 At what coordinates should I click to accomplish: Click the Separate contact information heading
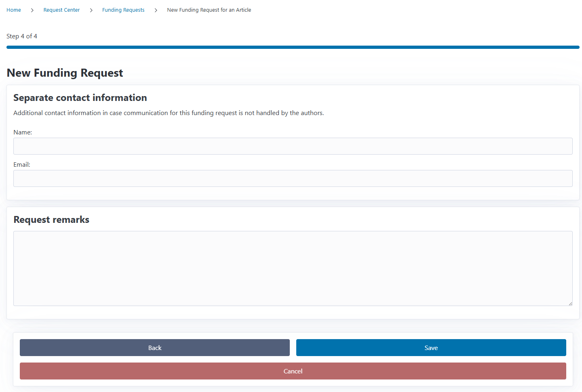(80, 98)
